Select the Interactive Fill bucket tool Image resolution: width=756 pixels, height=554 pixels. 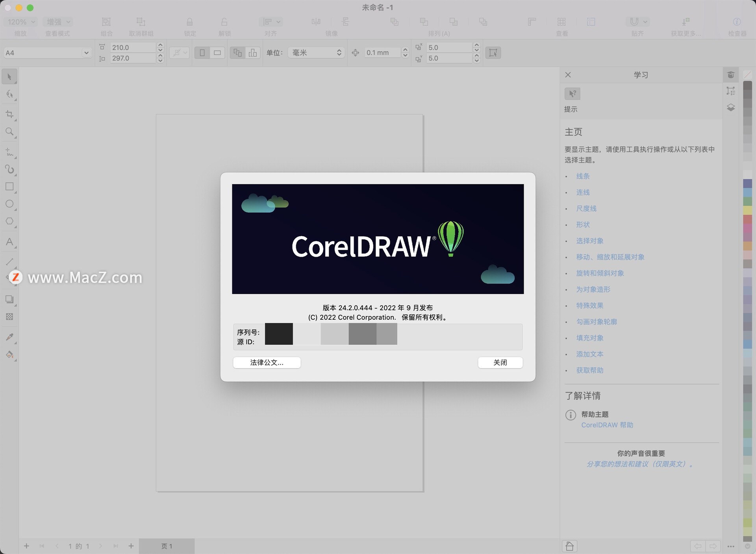(x=9, y=355)
